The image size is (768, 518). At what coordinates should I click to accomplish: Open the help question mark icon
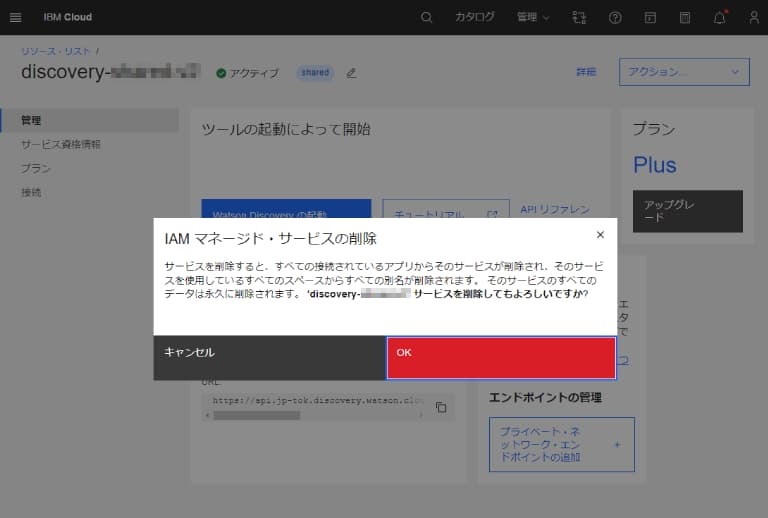pos(615,18)
